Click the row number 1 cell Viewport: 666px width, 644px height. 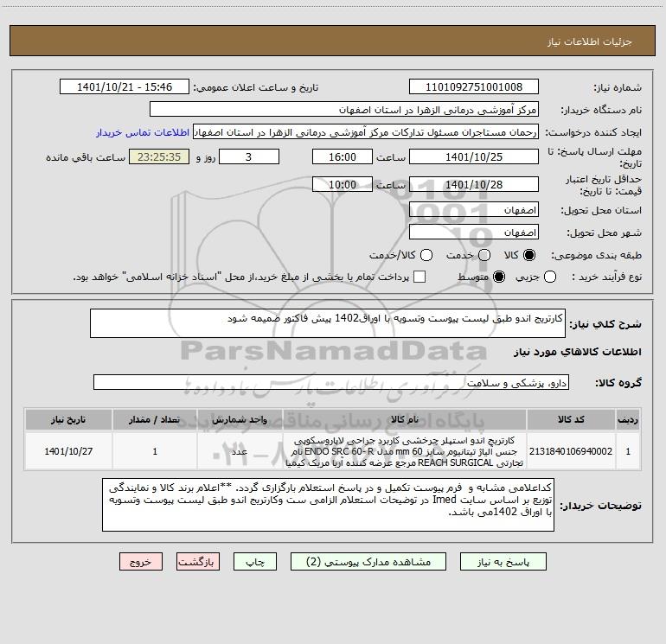tap(628, 451)
